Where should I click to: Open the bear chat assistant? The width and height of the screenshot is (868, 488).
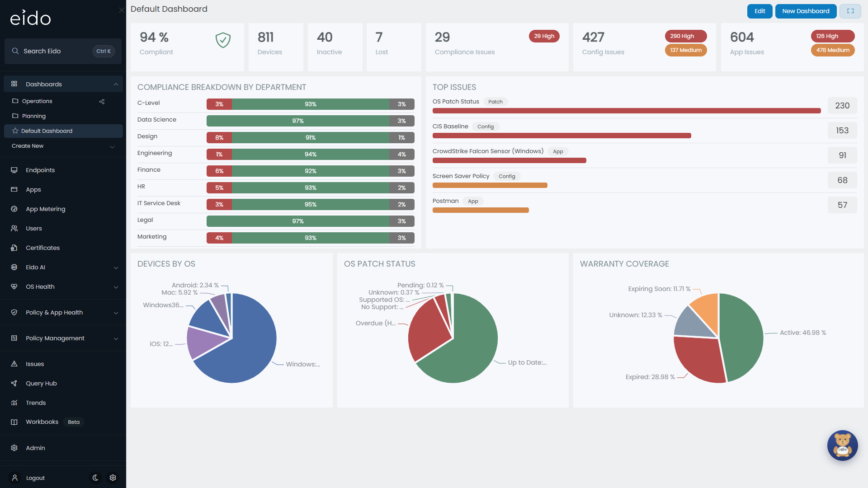pos(842,445)
